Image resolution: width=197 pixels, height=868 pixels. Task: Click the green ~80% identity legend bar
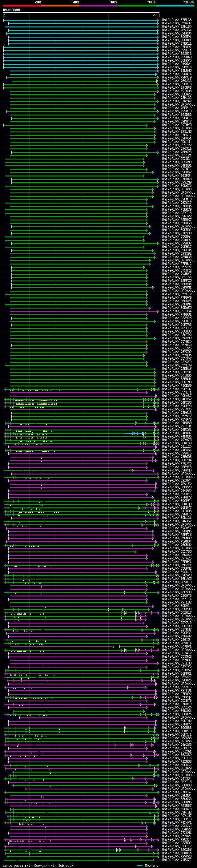(137, 6)
